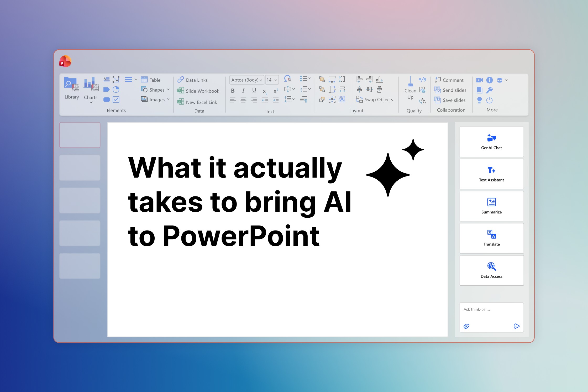Run the Clean Up broom tool
Viewport: 588px width, 392px height.
(x=410, y=88)
